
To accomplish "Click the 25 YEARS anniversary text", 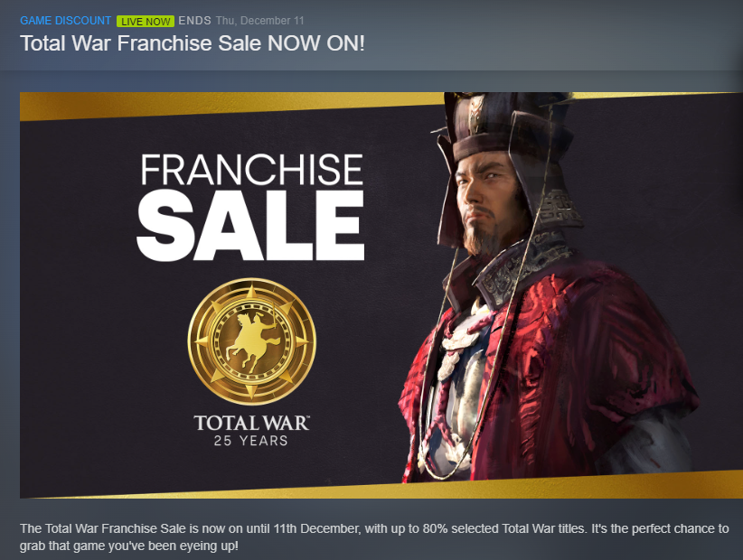I will [x=250, y=441].
